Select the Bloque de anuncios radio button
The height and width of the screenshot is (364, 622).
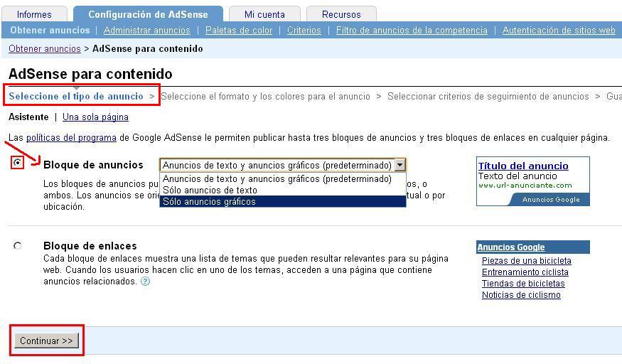point(18,163)
